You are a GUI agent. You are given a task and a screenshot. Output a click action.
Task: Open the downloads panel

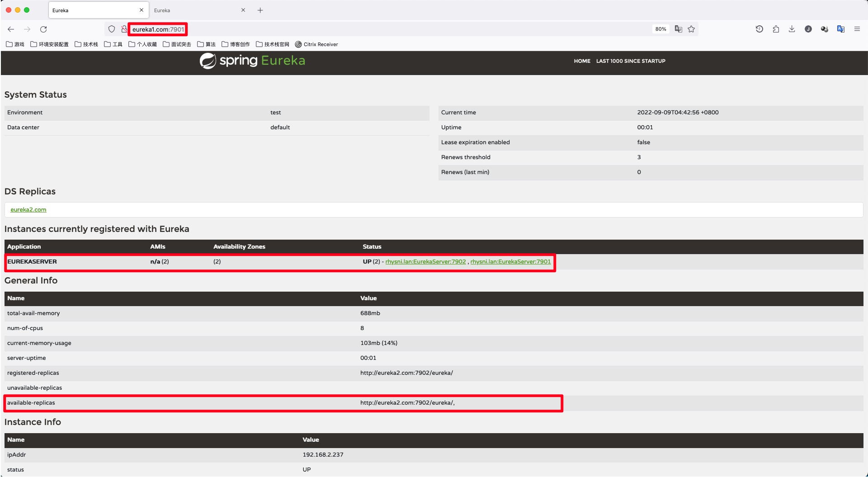792,29
